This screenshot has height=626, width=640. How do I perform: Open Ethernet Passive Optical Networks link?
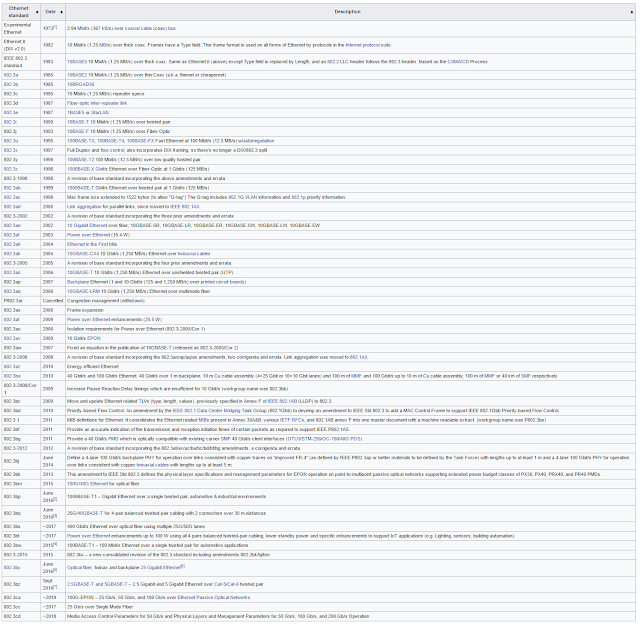point(214,597)
